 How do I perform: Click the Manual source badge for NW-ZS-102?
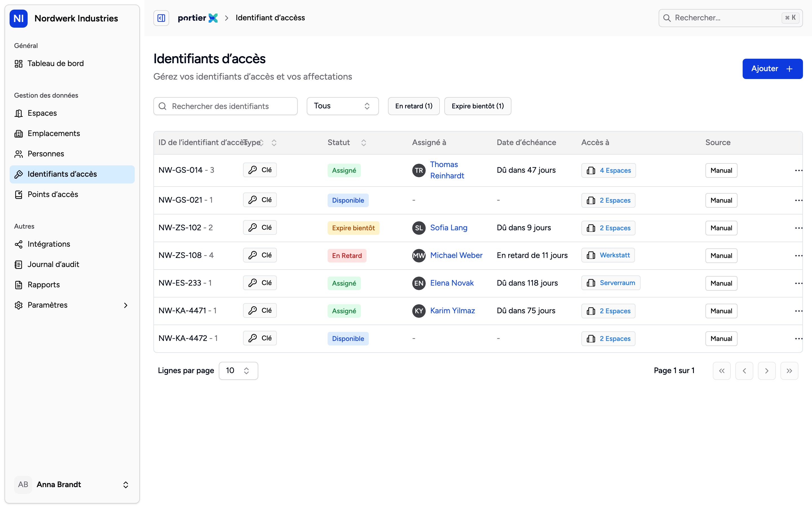click(721, 228)
